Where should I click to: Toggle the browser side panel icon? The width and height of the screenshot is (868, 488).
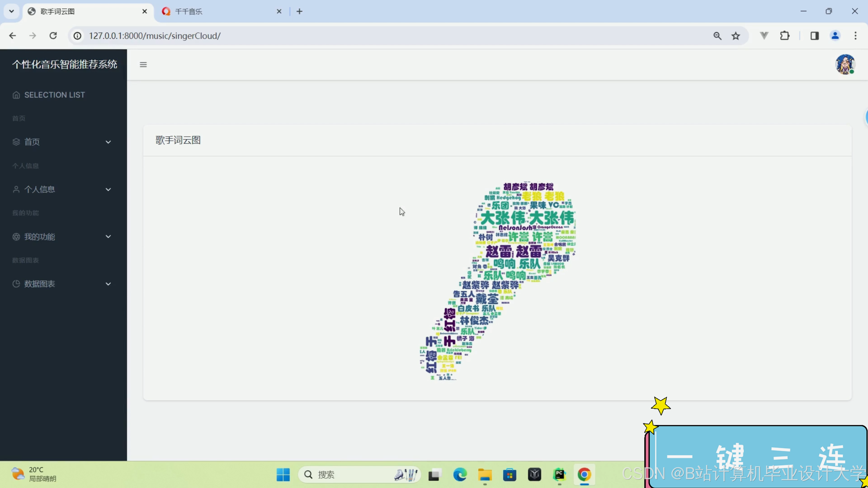tap(814, 36)
